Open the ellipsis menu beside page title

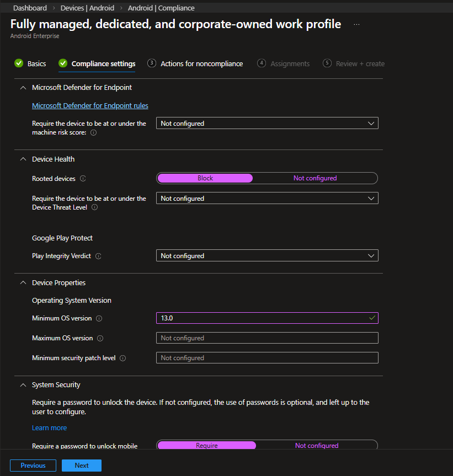(x=356, y=25)
